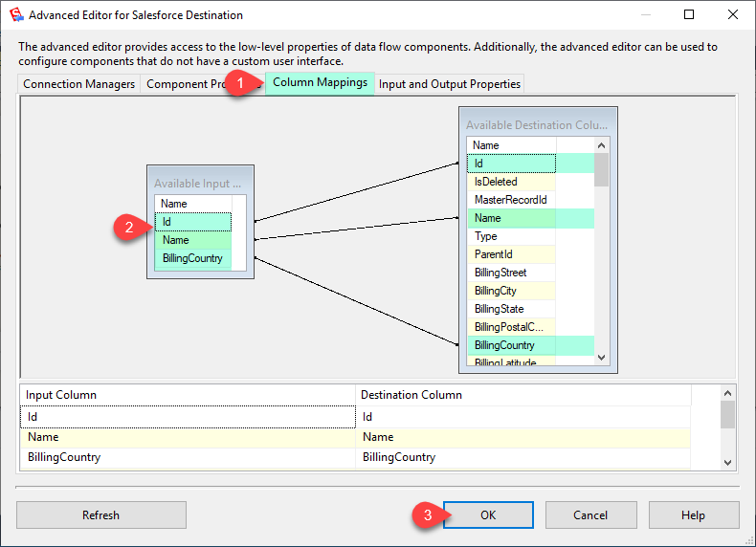Viewport: 756px width, 547px height.
Task: Select BillingStreet destination column
Action: pyautogui.click(x=511, y=273)
